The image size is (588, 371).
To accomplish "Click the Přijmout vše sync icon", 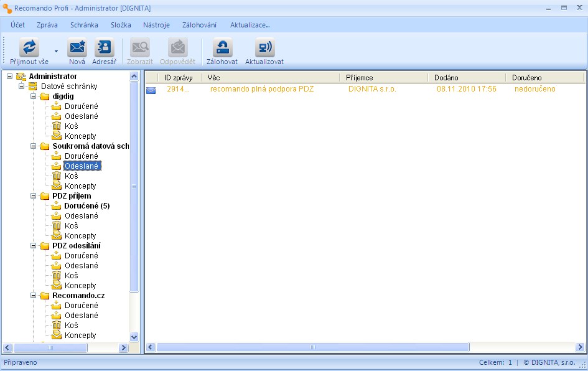I will (x=29, y=47).
